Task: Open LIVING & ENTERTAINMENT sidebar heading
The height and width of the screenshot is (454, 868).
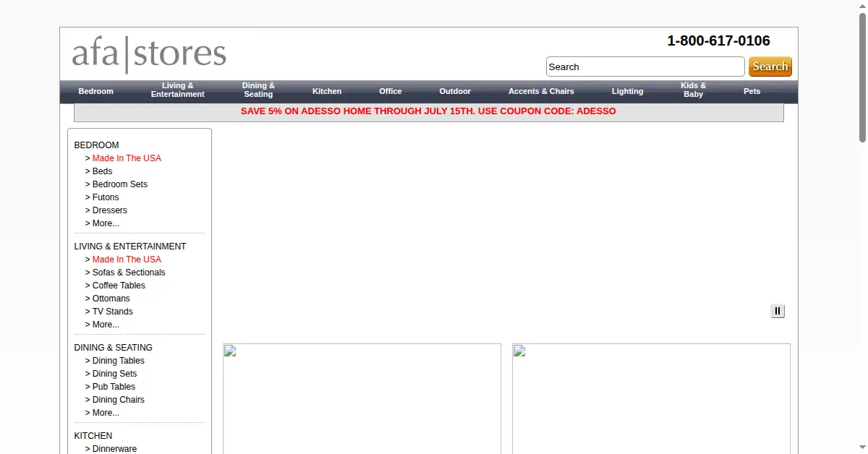Action: (x=129, y=247)
